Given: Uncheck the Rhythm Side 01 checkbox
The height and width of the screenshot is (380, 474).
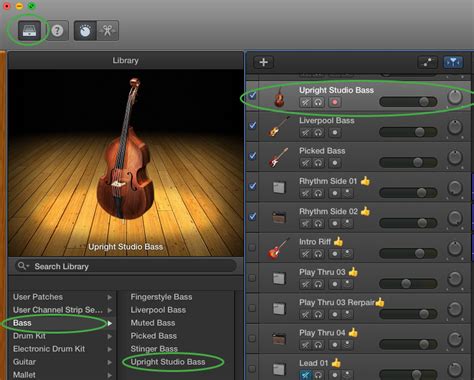Looking at the screenshot, I should click(x=253, y=186).
